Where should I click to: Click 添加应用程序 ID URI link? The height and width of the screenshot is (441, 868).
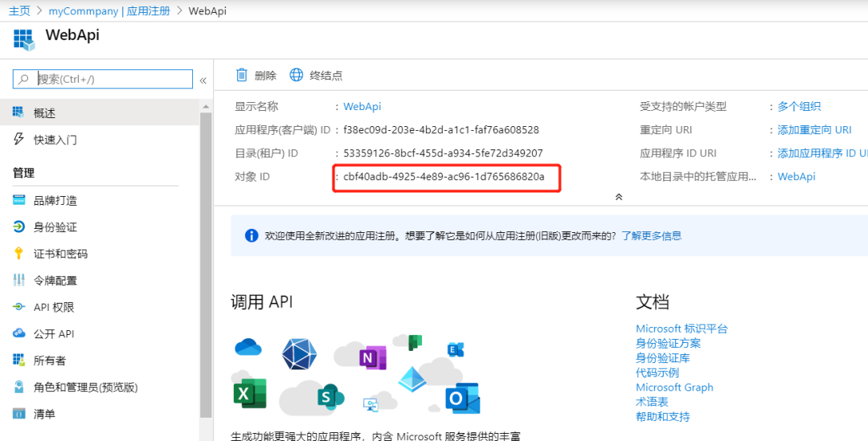(823, 153)
